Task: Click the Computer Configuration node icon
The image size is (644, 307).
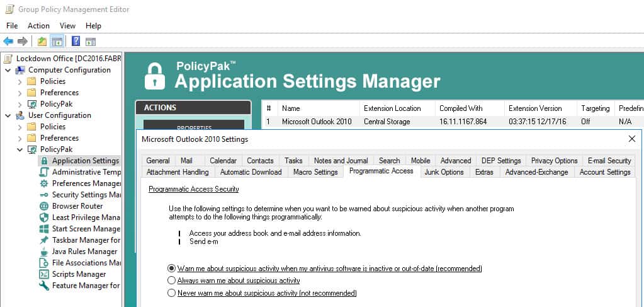Action: [x=20, y=70]
